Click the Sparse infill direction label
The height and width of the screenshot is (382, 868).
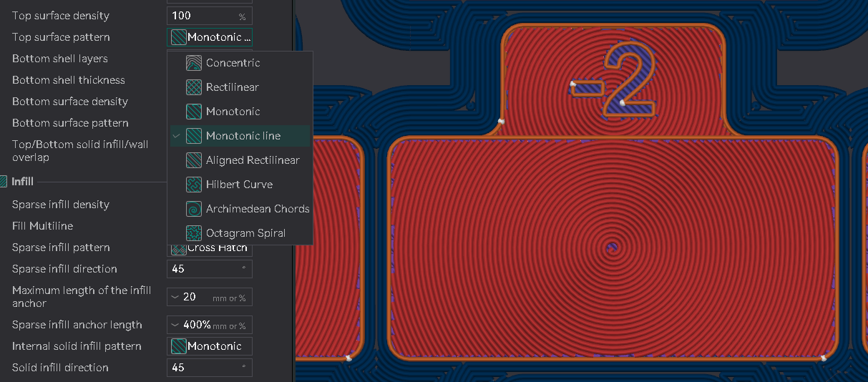tap(64, 269)
